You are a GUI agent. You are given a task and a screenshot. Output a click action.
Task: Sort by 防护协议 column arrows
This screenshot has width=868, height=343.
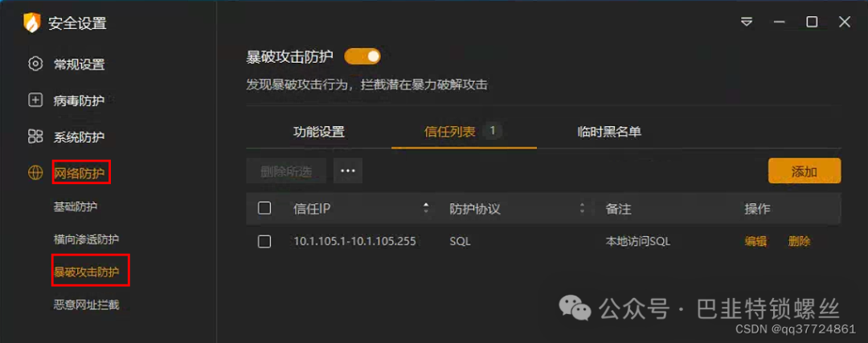point(582,208)
